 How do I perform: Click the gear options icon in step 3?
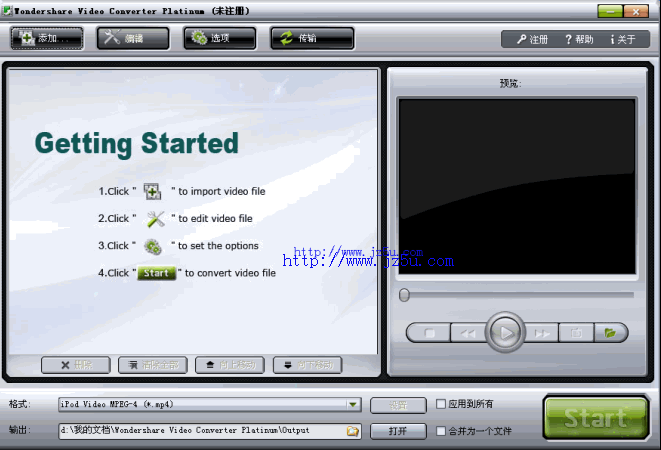pyautogui.click(x=153, y=246)
